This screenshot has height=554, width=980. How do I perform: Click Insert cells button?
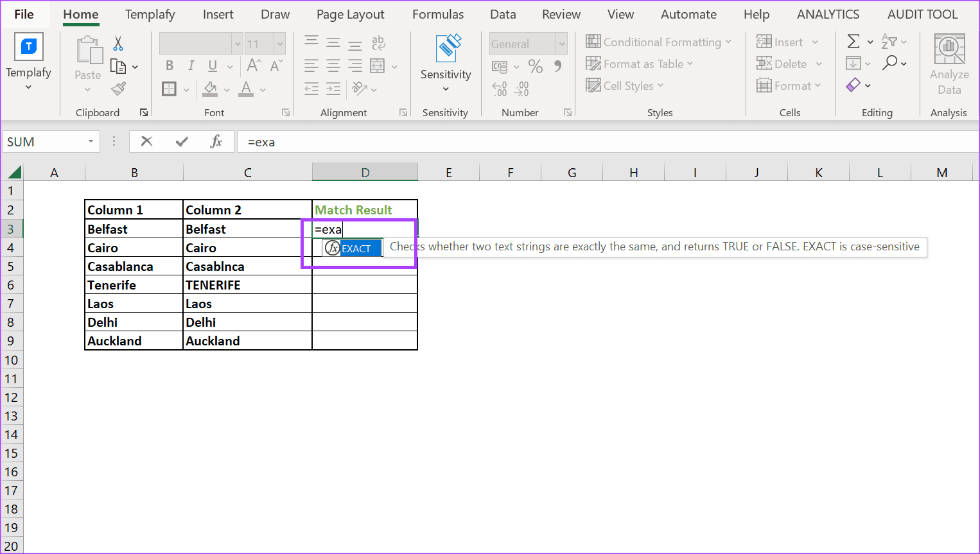[787, 42]
